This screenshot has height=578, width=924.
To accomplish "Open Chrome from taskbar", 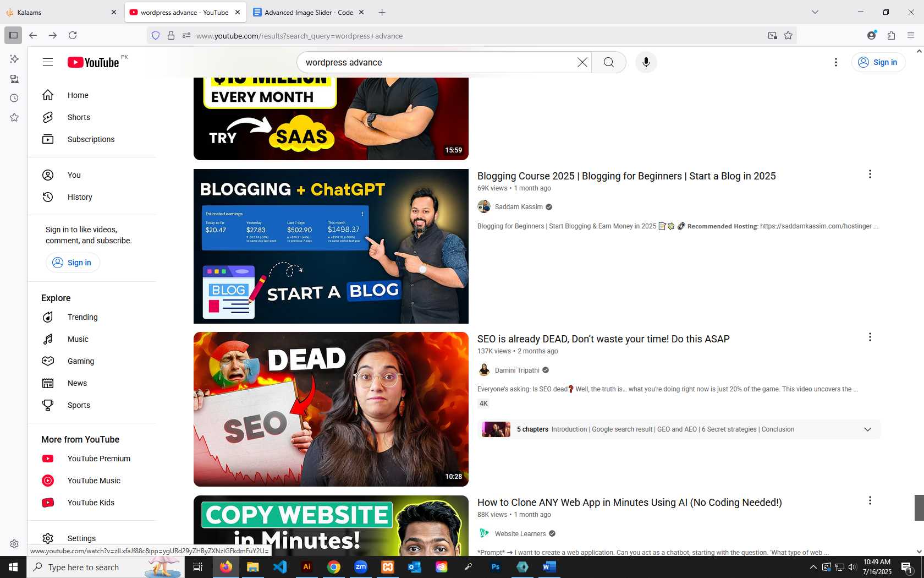I will tap(334, 567).
